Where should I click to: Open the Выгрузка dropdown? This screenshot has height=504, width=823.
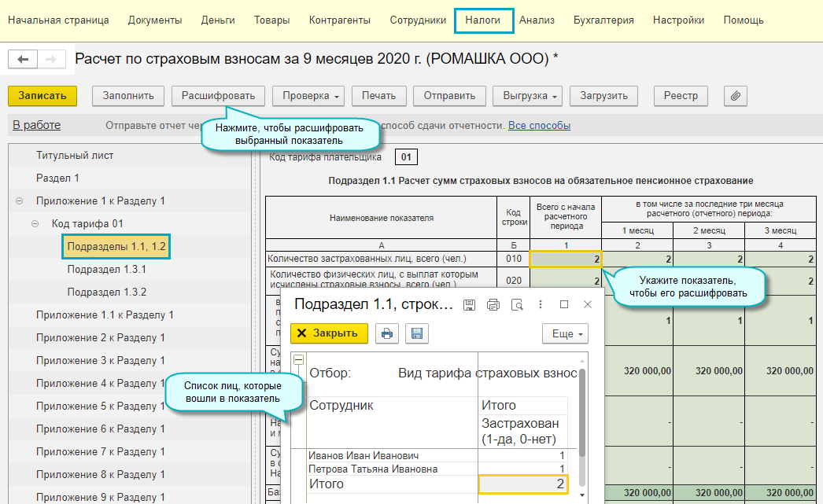point(527,96)
